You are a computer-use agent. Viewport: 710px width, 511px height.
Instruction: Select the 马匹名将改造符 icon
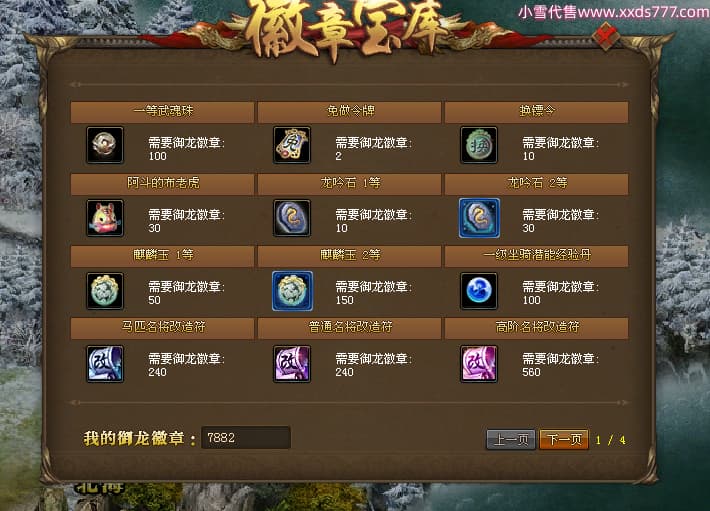click(x=105, y=363)
